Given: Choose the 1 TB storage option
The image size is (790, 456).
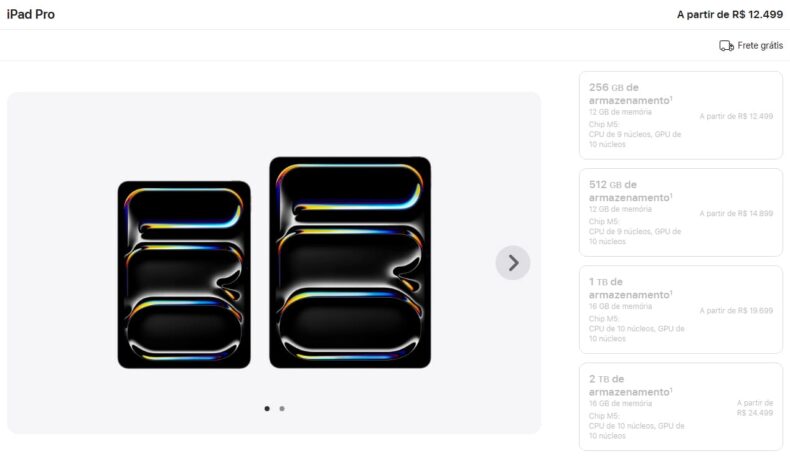Looking at the screenshot, I should pyautogui.click(x=681, y=310).
